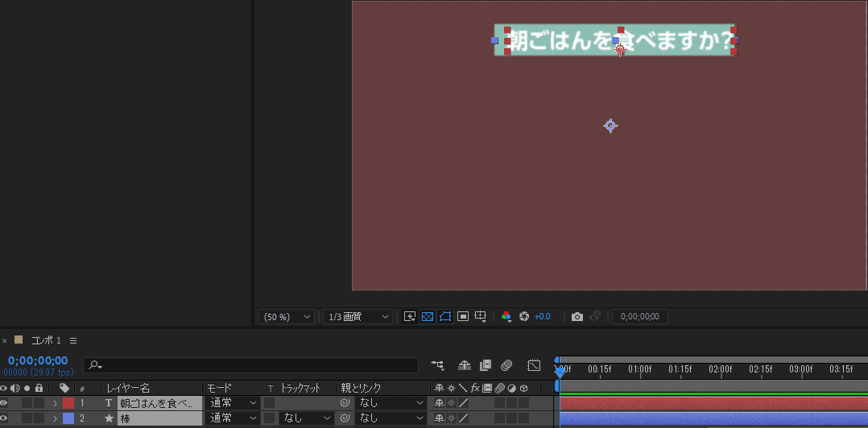Expand layer 1 properties chevron
The image size is (868, 428).
tap(55, 403)
